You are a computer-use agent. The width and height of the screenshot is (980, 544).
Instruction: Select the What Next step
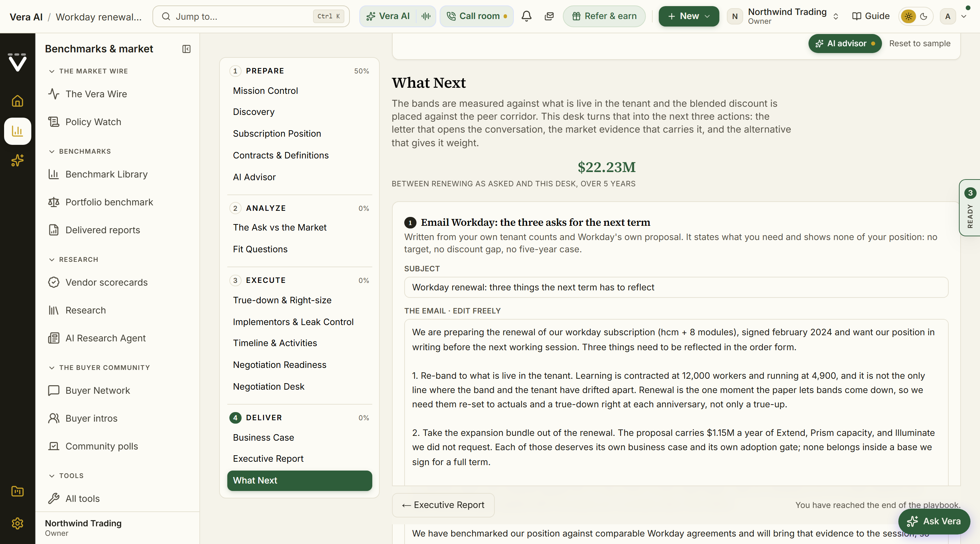[299, 480]
